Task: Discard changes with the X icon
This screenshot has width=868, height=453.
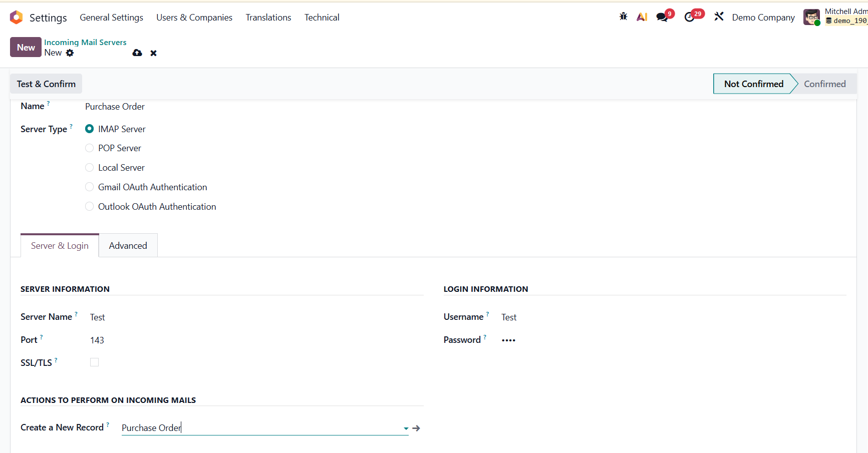Action: tap(154, 53)
